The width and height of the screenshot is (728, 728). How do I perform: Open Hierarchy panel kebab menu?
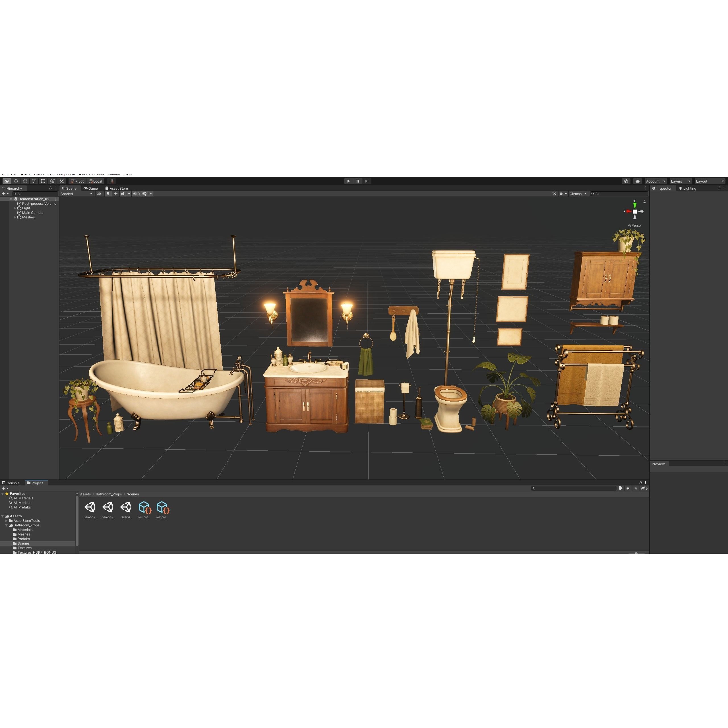pyautogui.click(x=55, y=188)
